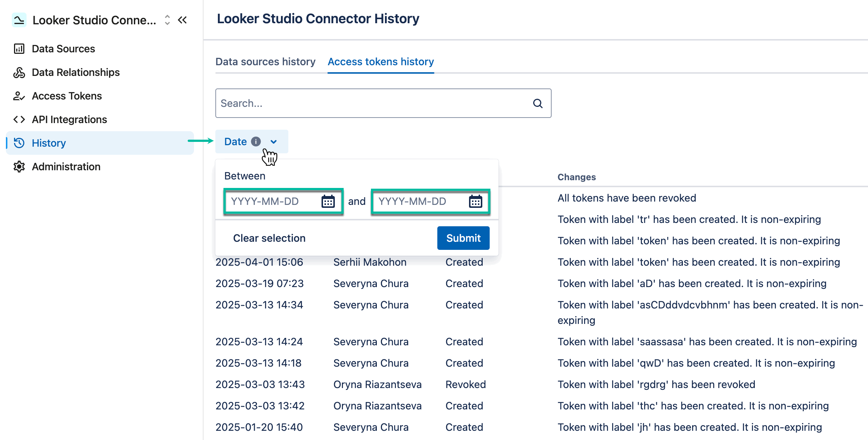Open the calendar picker for the start date
The height and width of the screenshot is (440, 868).
pyautogui.click(x=328, y=201)
